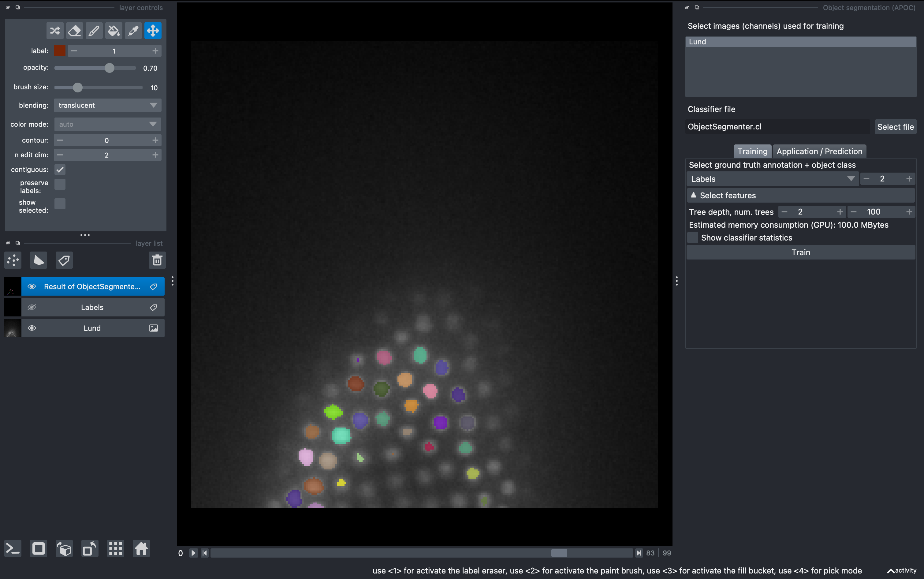Switch to Application / Prediction tab

coord(819,151)
